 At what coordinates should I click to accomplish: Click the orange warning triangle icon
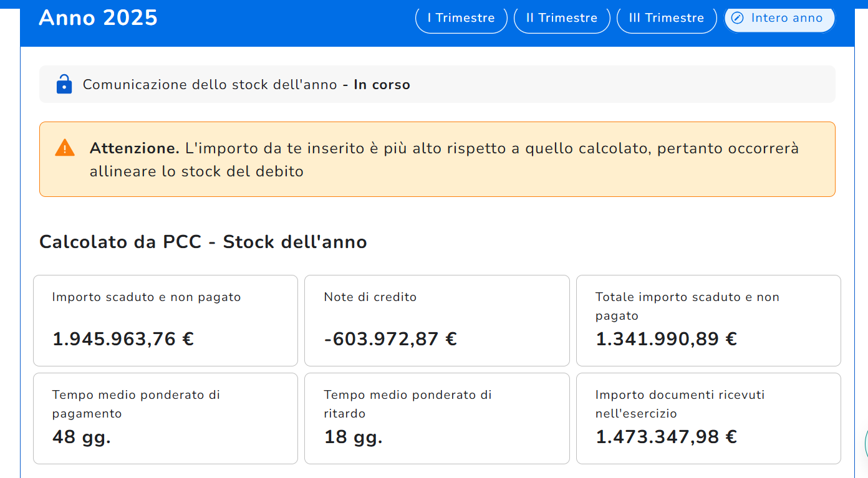point(65,148)
